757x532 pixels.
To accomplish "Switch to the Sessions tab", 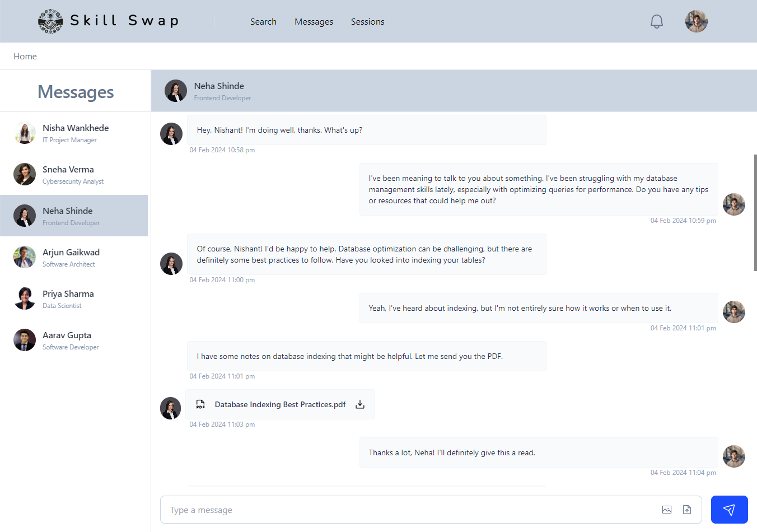I will [x=367, y=21].
